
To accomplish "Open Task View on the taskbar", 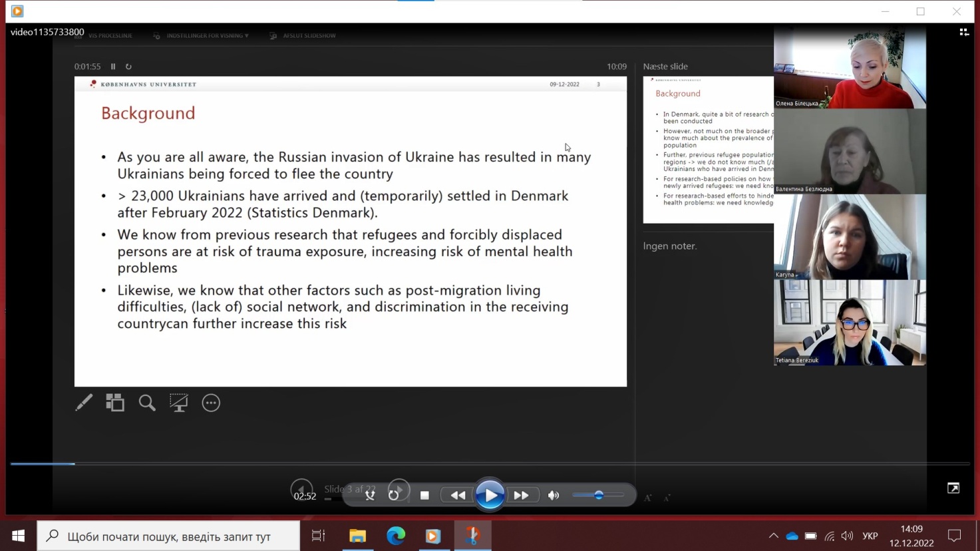I will [x=319, y=536].
